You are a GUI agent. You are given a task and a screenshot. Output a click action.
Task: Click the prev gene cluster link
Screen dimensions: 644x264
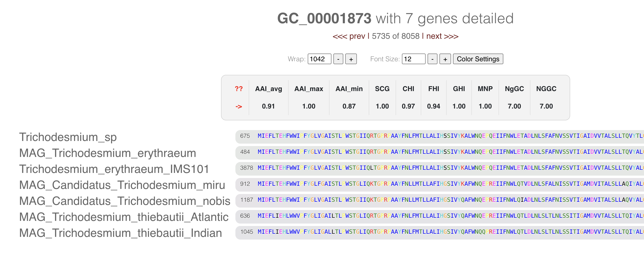pos(349,36)
